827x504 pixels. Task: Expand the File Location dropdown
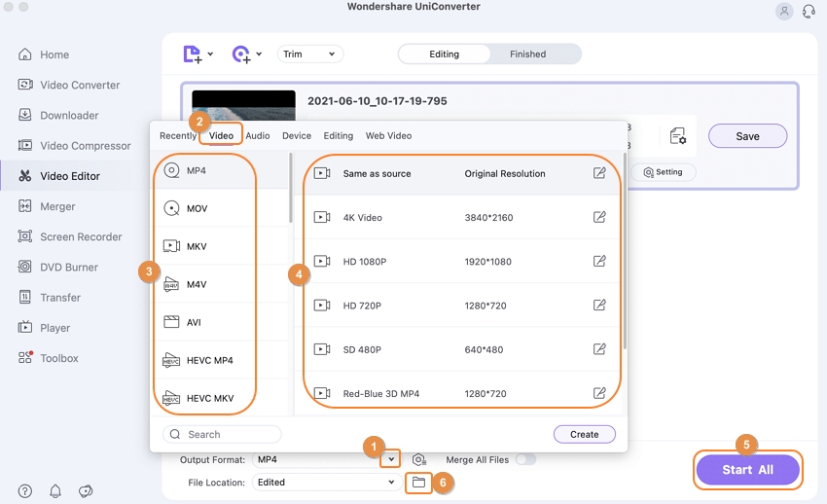coord(391,482)
